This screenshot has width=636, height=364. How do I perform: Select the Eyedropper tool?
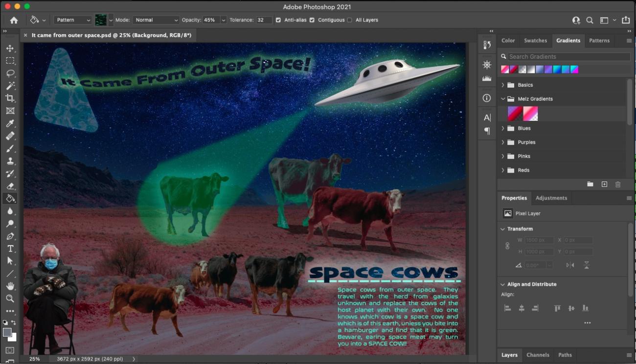pos(10,123)
